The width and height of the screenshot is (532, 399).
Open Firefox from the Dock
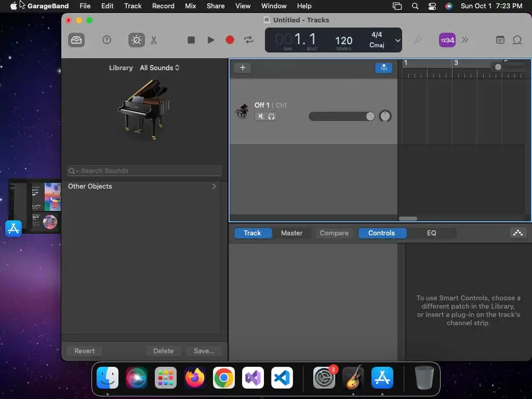point(195,378)
